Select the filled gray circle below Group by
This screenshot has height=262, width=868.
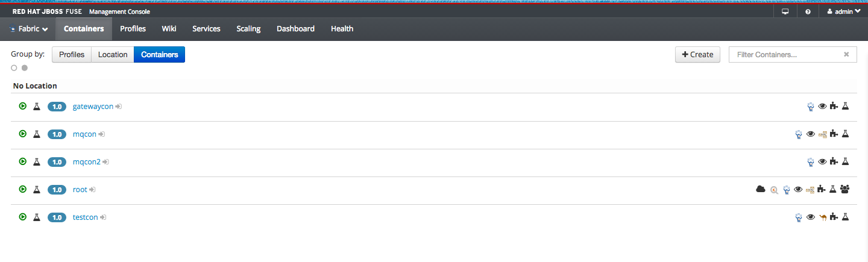pyautogui.click(x=25, y=68)
